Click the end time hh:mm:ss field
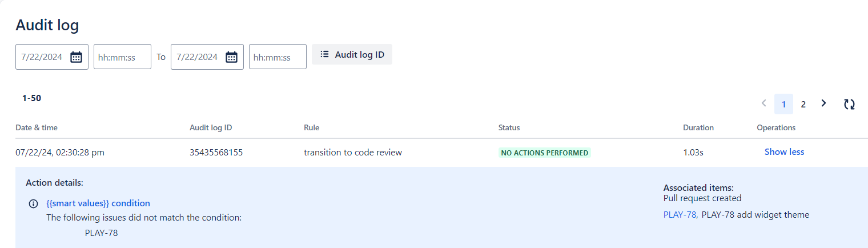This screenshot has width=868, height=248. pyautogui.click(x=278, y=57)
